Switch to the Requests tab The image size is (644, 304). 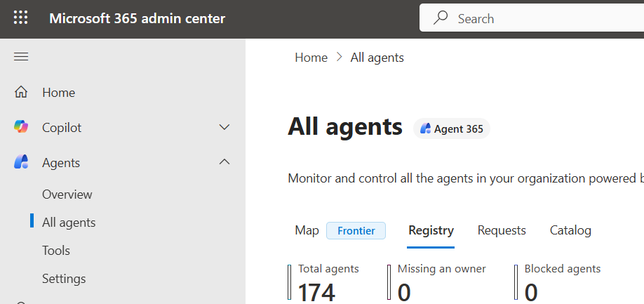coord(502,230)
